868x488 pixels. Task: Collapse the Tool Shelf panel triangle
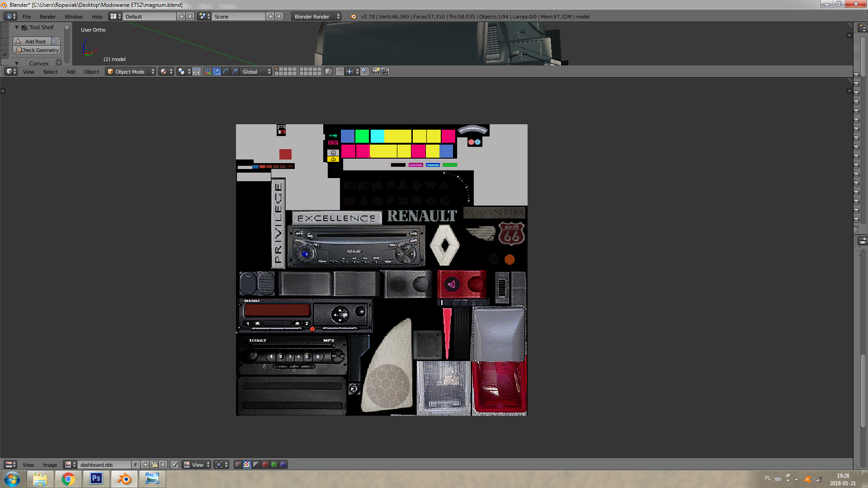coord(17,28)
